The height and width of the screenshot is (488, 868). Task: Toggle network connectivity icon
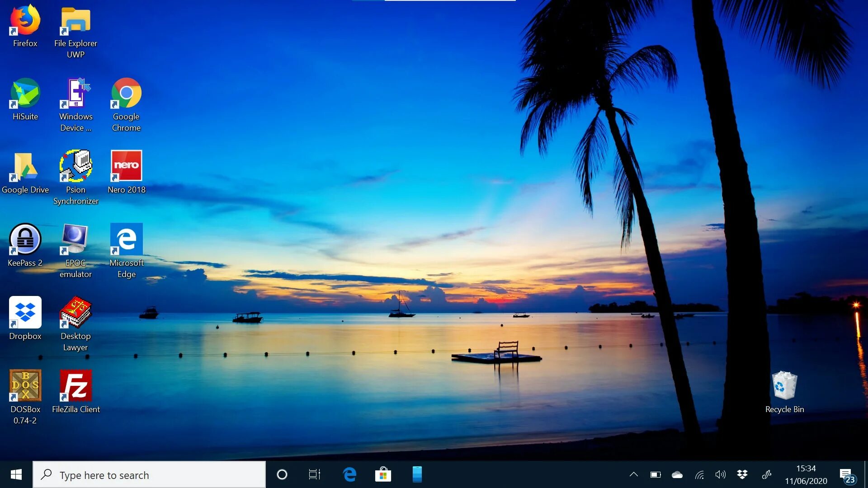pos(698,474)
